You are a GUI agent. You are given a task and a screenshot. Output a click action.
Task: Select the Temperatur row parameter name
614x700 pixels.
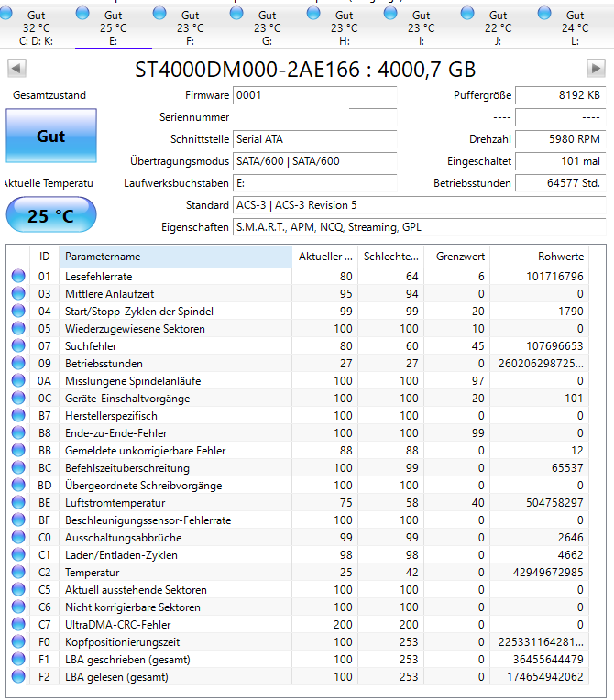click(92, 573)
